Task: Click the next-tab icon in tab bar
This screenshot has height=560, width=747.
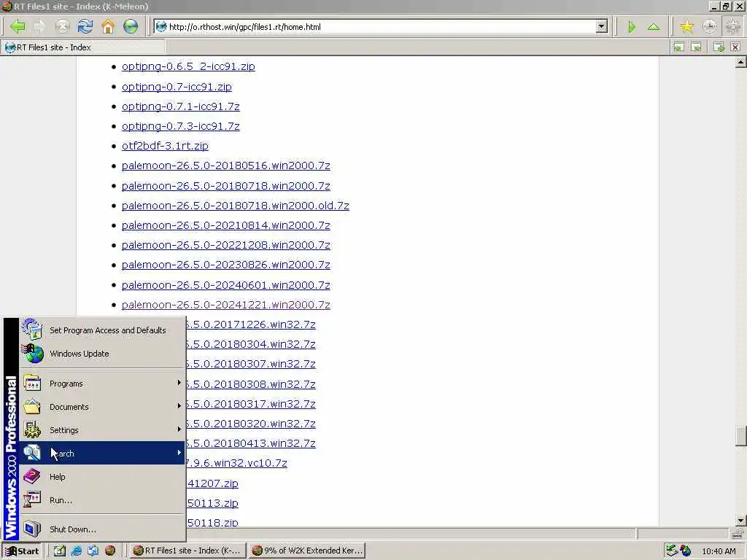Action: coord(696,47)
